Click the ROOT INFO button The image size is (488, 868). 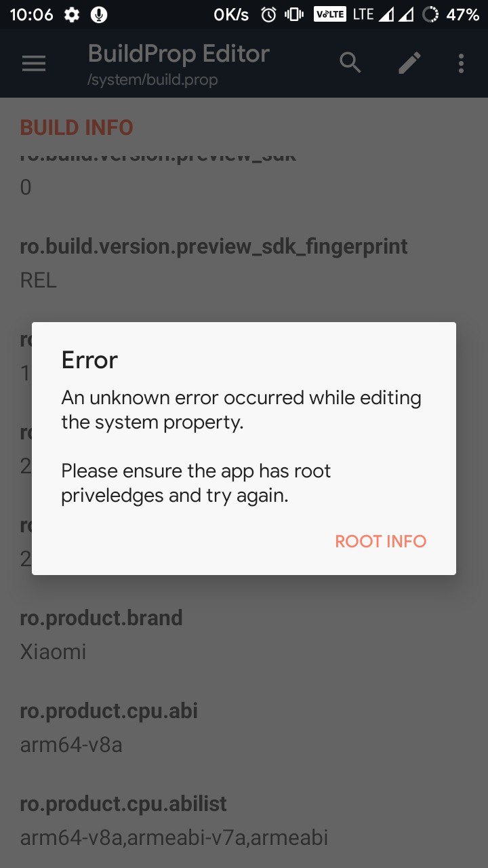[381, 541]
